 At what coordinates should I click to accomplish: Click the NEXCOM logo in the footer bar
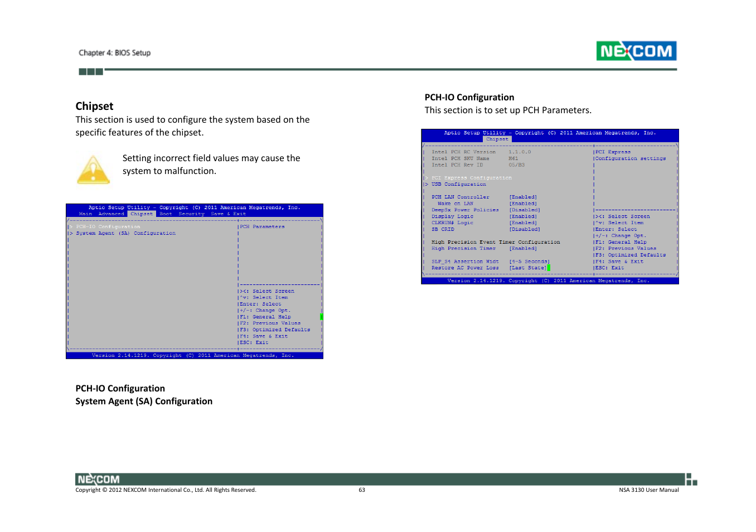point(98,479)
